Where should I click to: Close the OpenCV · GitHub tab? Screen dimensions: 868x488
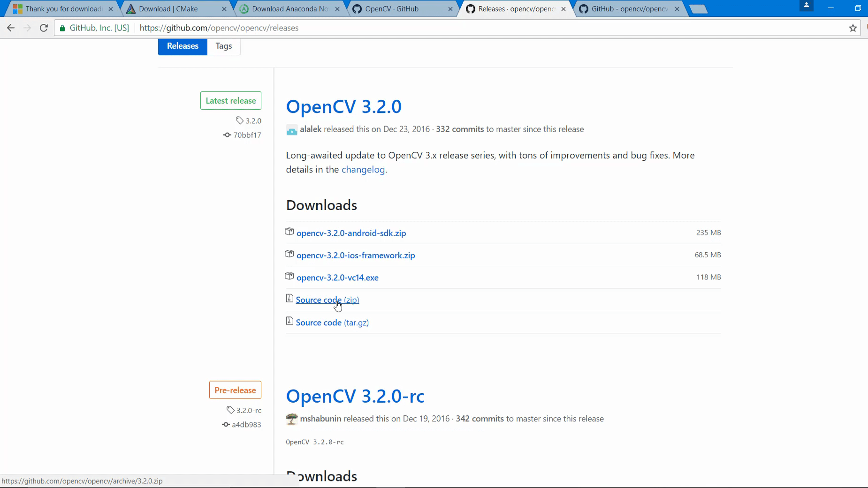coord(450,9)
